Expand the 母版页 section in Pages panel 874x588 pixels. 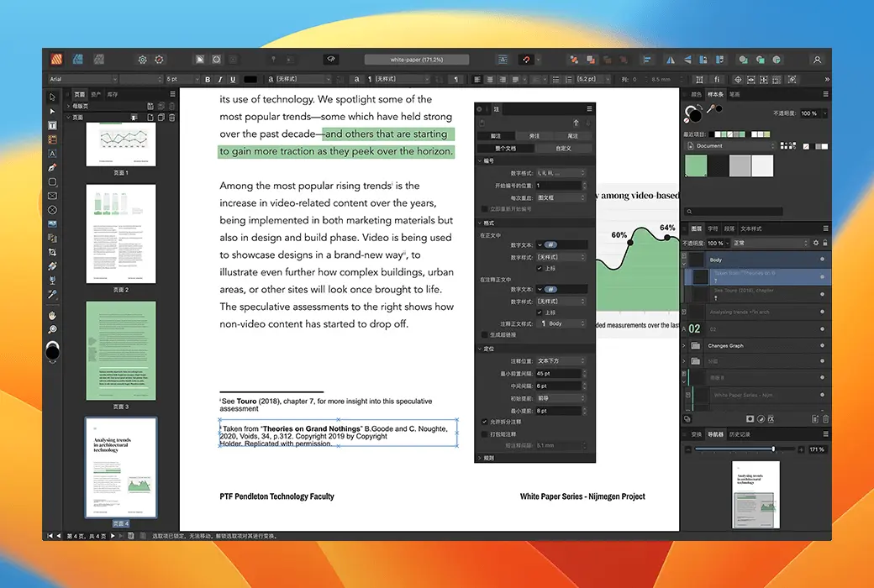pos(69,105)
